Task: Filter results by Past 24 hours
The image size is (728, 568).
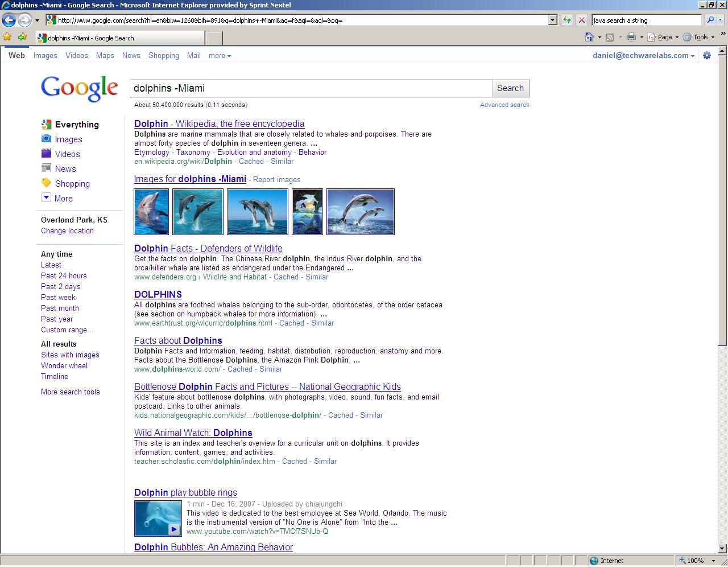Action: [x=64, y=276]
